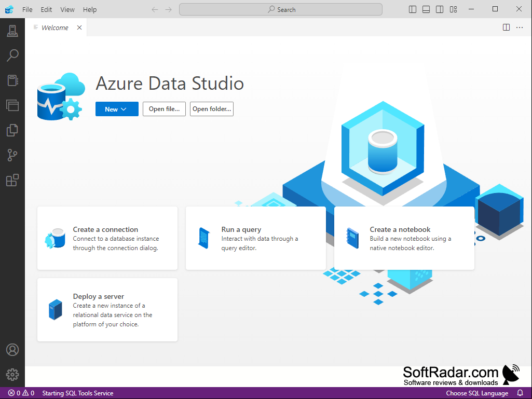This screenshot has width=532, height=399.
Task: Toggle the secondary side bar layout icon
Action: 440,9
